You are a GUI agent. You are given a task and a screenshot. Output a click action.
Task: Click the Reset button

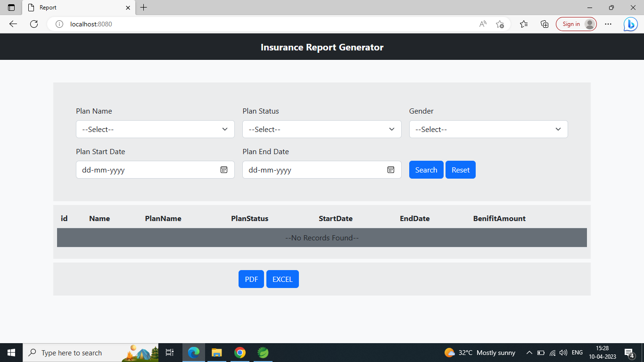[x=461, y=170]
